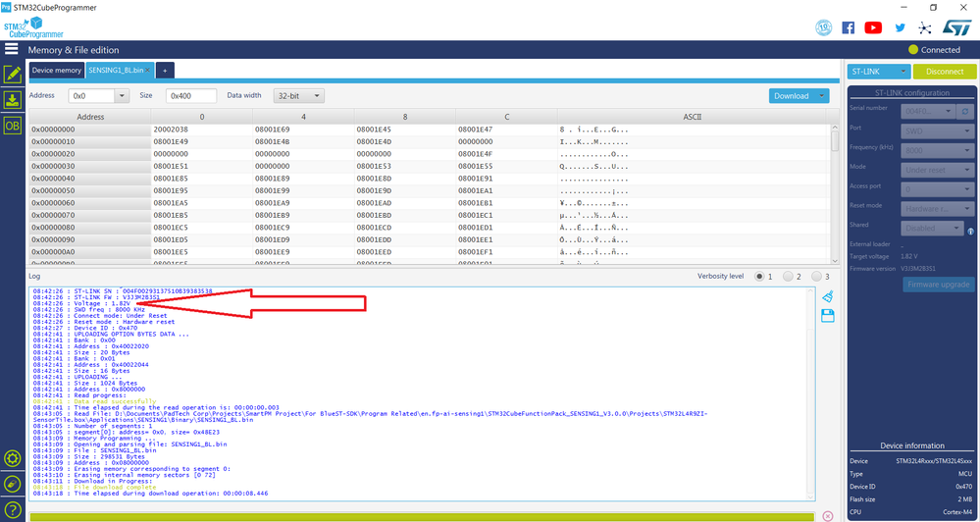Select verbosity level 1
The width and height of the screenshot is (980, 522).
[x=759, y=277]
